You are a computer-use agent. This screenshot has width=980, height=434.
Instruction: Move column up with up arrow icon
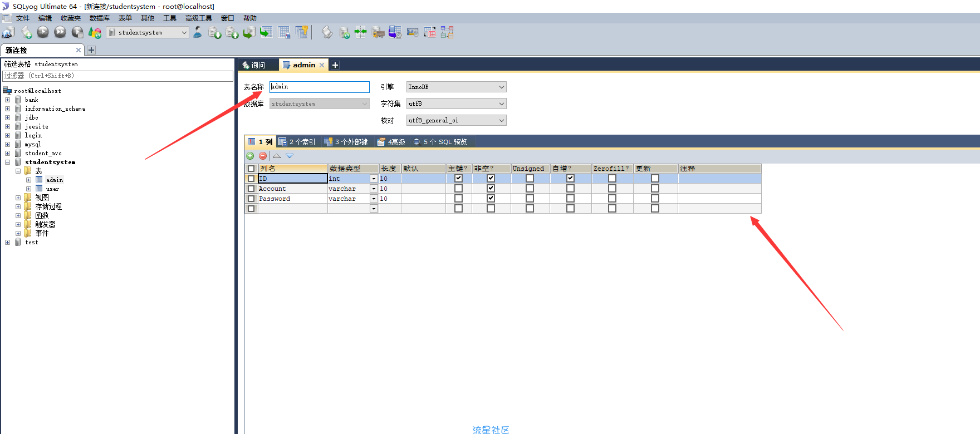pos(277,156)
